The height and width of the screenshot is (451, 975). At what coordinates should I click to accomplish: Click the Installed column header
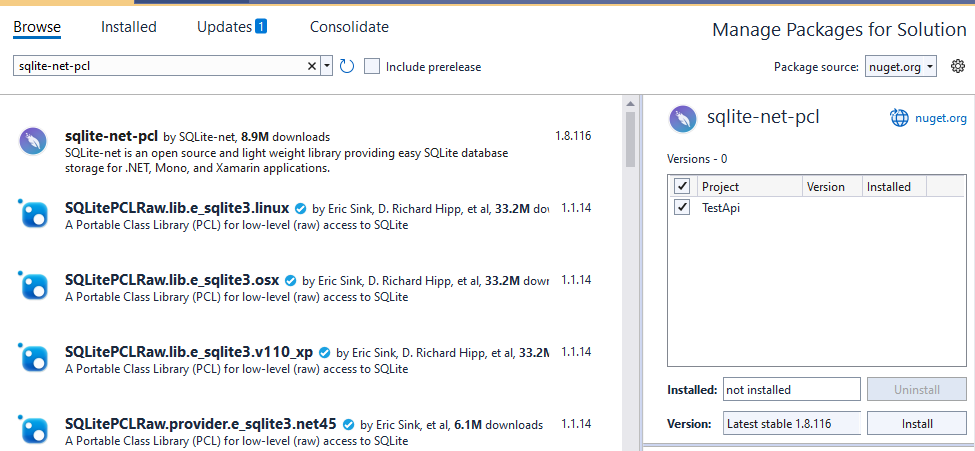tap(894, 186)
